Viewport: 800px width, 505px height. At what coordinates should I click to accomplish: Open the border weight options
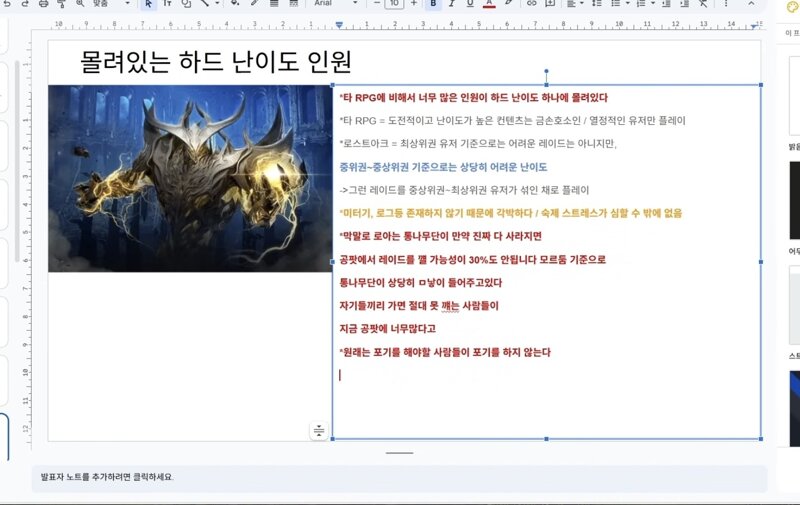click(274, 4)
